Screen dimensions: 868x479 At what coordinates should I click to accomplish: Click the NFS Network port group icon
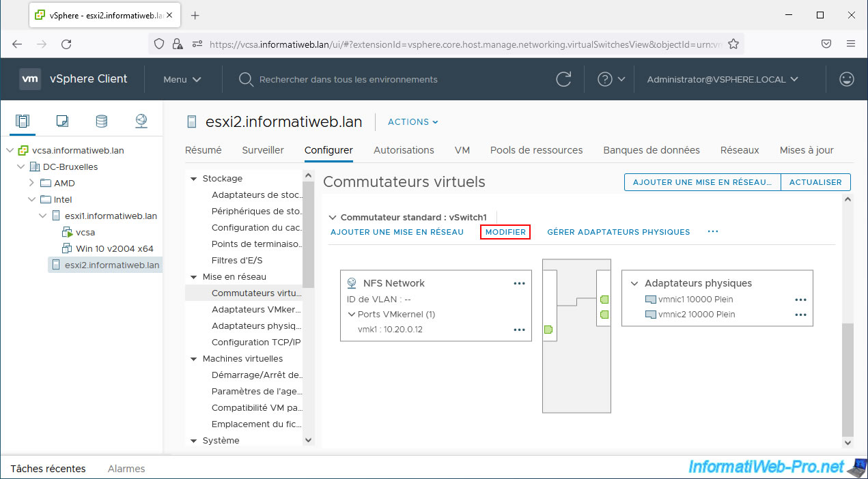[x=352, y=283]
